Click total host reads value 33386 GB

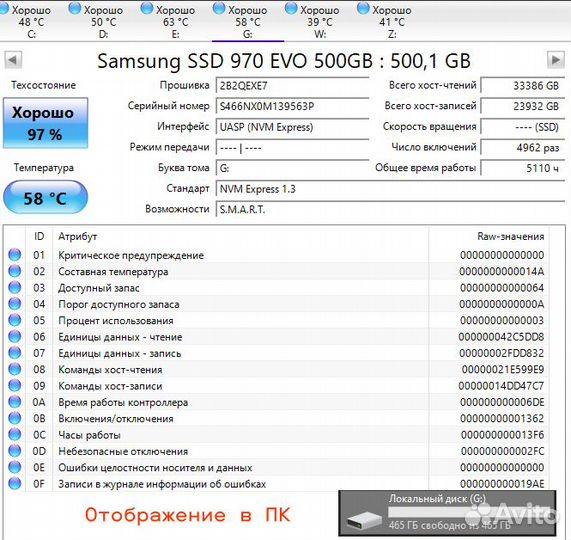click(x=523, y=86)
